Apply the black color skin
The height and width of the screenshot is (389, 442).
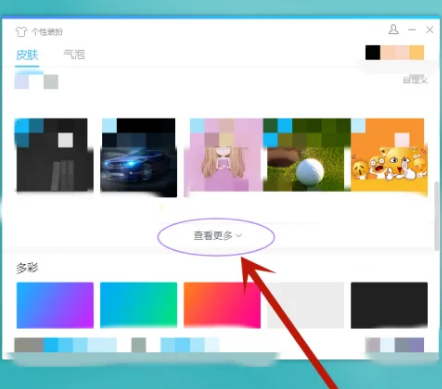pyautogui.click(x=389, y=305)
